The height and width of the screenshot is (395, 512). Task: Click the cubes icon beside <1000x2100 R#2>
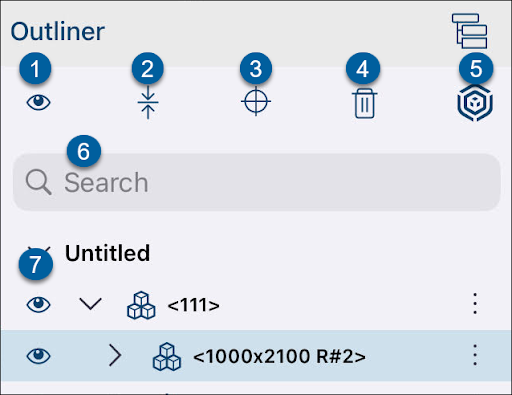click(x=167, y=357)
